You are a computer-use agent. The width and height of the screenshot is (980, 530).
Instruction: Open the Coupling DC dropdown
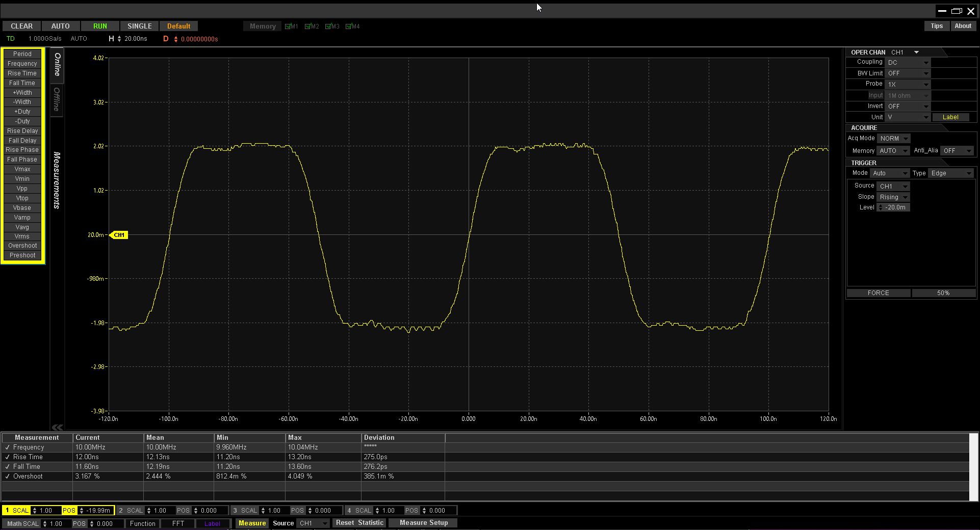pyautogui.click(x=908, y=63)
